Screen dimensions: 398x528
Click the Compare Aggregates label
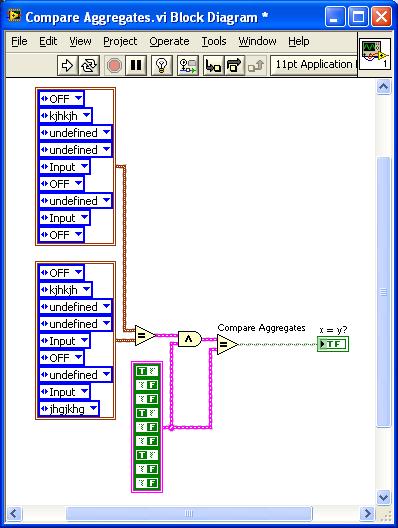point(261,328)
